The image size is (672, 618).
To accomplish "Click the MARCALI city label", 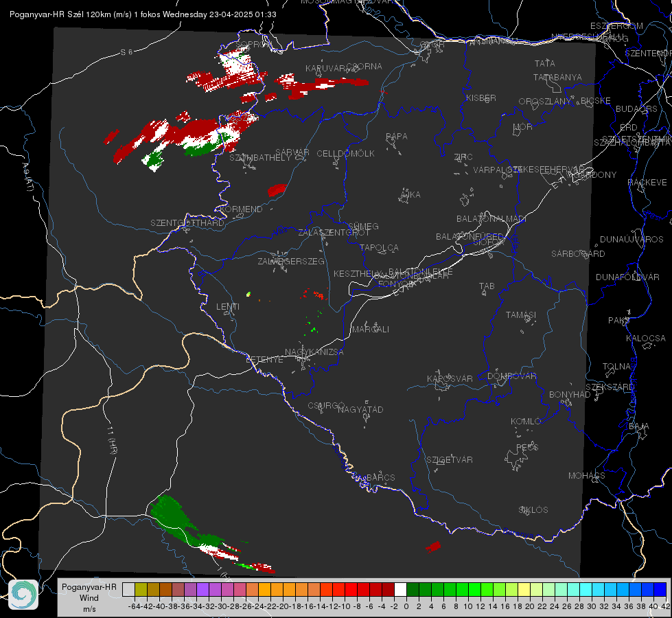I will pos(371,330).
